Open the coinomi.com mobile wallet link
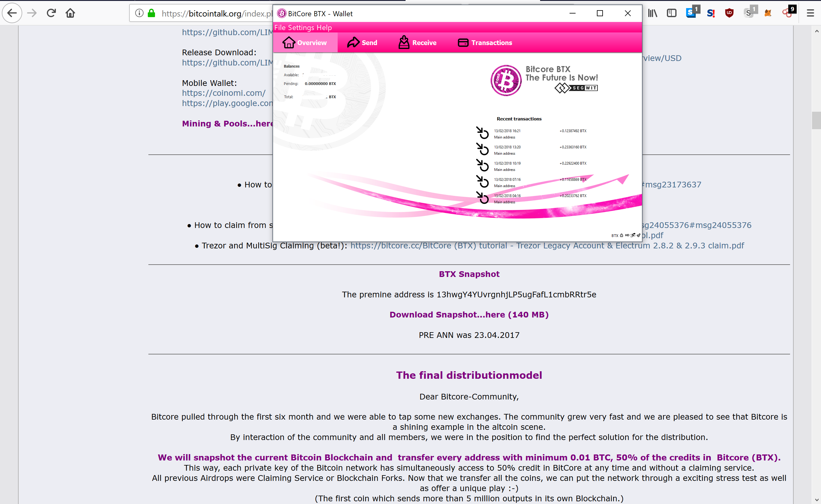This screenshot has height=504, width=821. click(224, 93)
